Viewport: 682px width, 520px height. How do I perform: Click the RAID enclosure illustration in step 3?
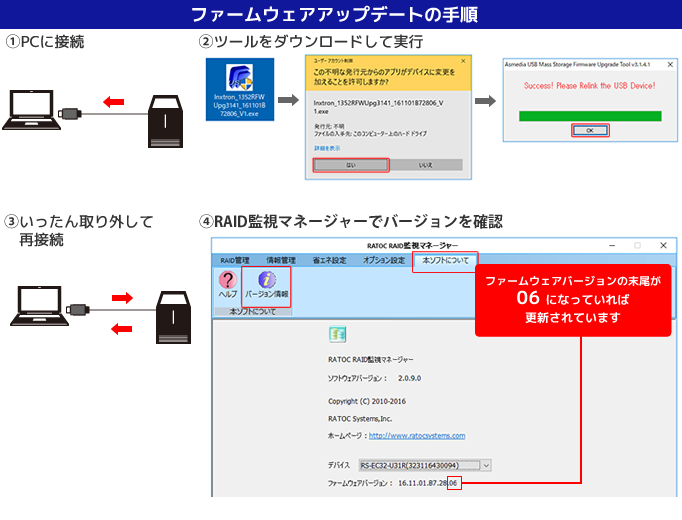click(x=174, y=317)
